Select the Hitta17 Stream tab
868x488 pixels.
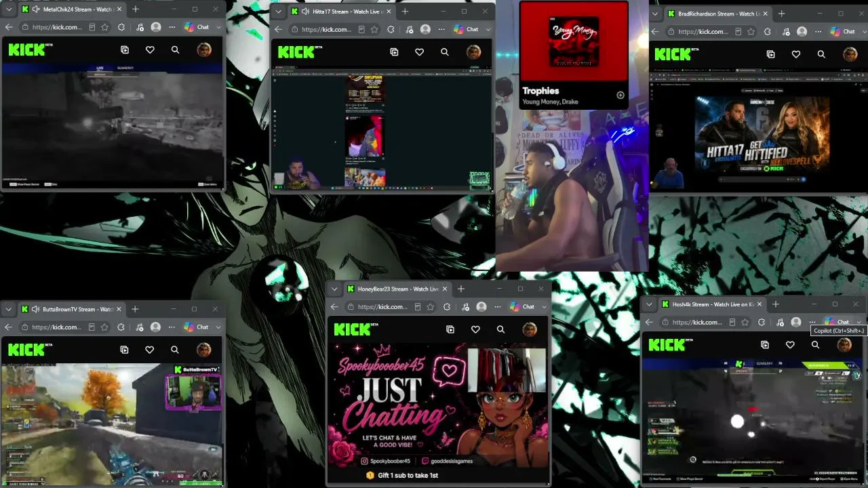coord(341,12)
